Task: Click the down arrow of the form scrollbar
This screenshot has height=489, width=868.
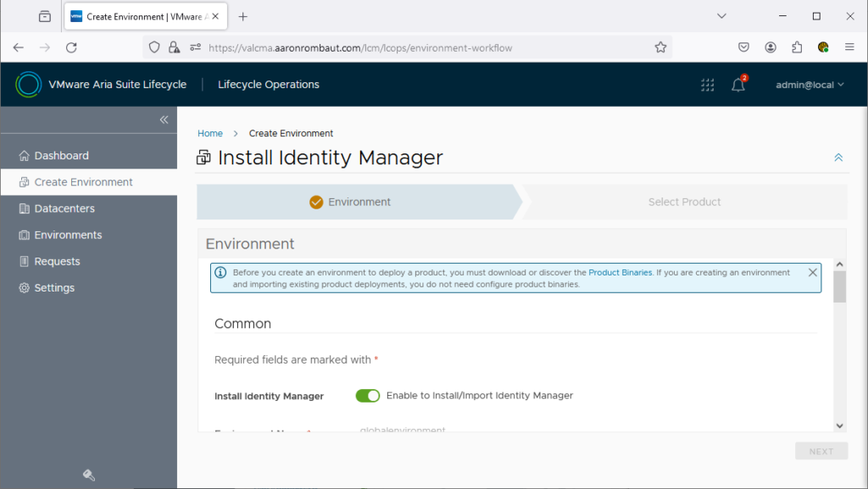Action: [839, 425]
